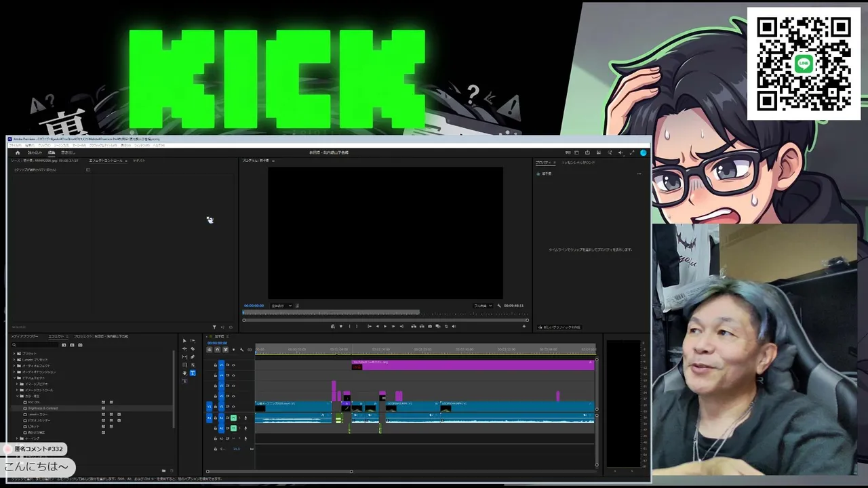Step forward one frame in program monitor

[x=393, y=326]
